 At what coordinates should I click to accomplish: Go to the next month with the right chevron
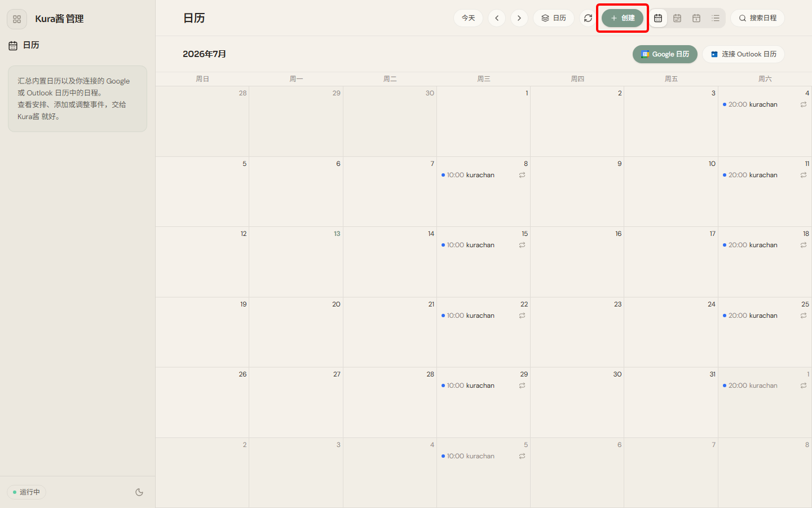point(519,18)
